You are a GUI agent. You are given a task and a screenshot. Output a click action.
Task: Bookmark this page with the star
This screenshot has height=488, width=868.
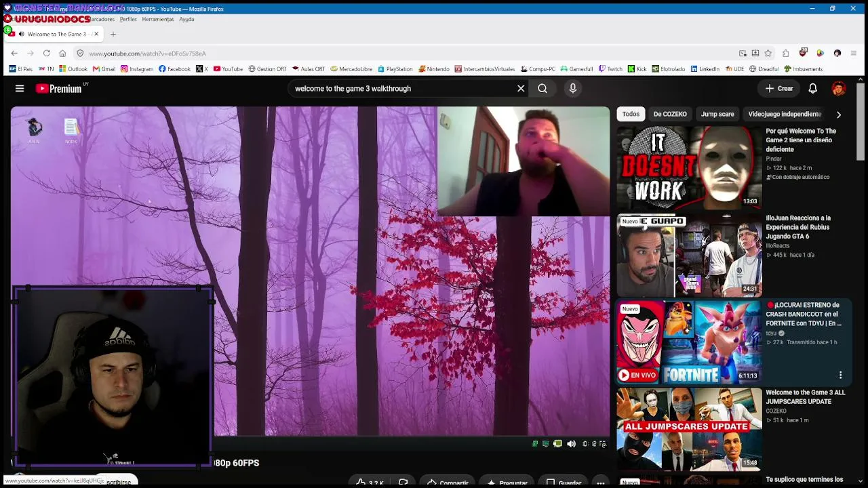[x=768, y=53]
